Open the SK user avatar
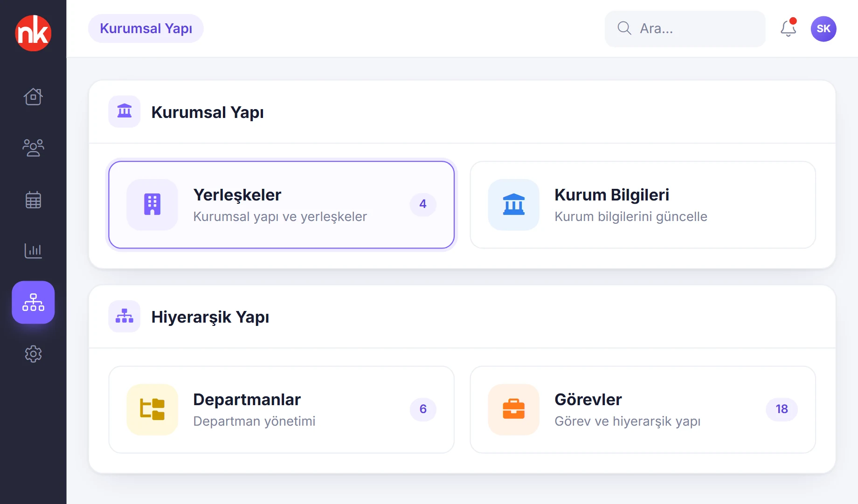 point(823,29)
